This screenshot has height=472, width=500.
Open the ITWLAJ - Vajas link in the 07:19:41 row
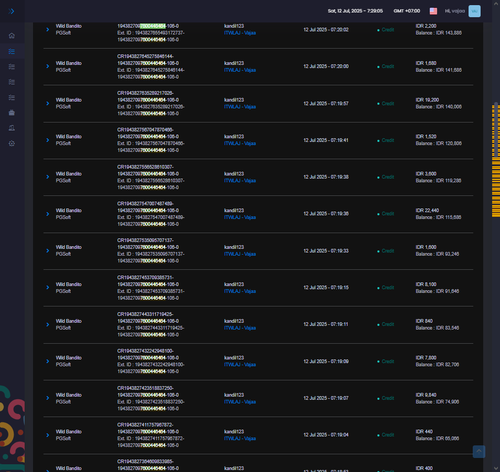(240, 143)
